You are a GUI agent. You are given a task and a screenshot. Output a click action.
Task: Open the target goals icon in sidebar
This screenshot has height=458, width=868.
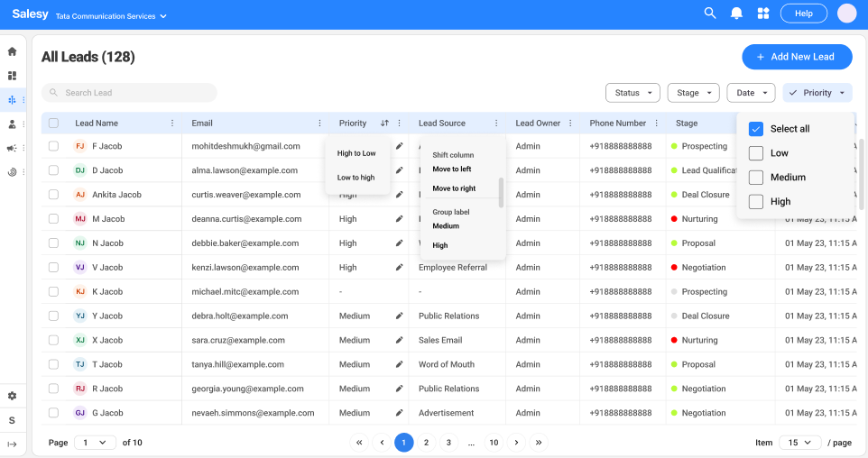[x=12, y=172]
